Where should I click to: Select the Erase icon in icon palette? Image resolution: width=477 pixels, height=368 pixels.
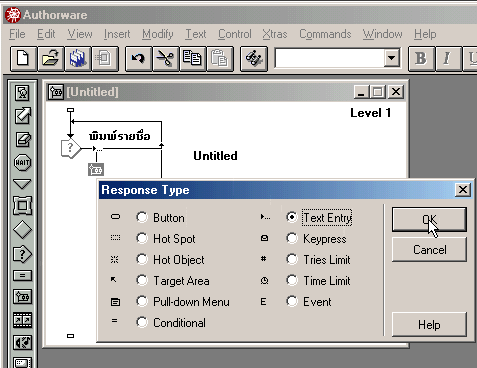22,139
